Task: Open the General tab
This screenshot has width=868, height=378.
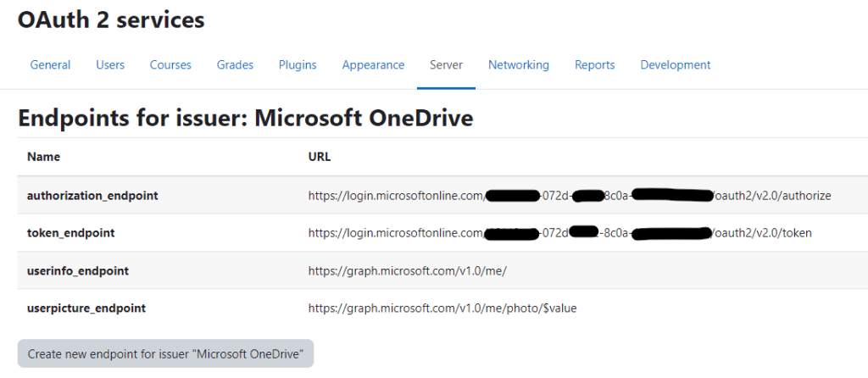Action: tap(50, 65)
